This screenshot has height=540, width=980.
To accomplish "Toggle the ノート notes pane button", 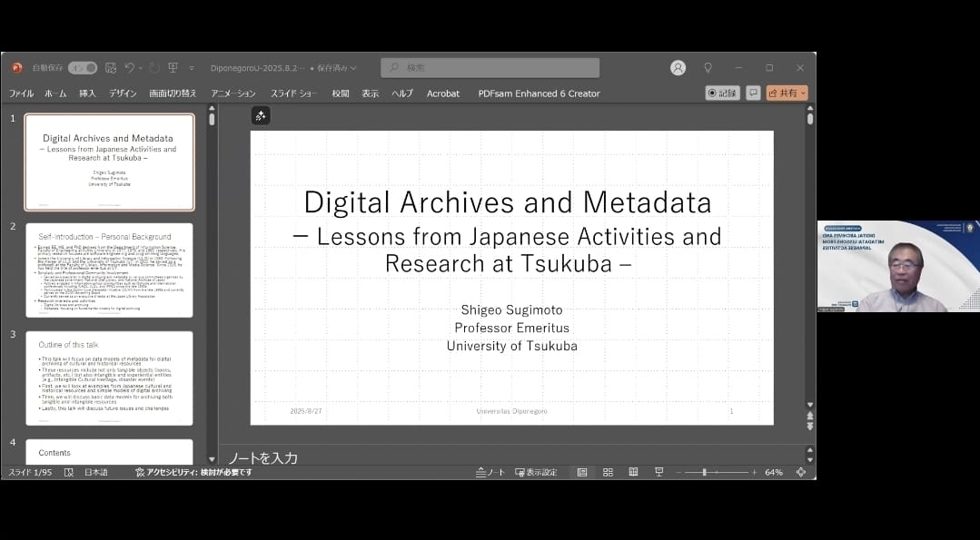I will 490,472.
